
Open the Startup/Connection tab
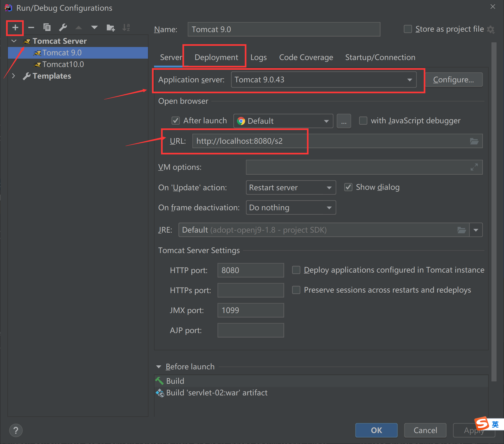click(x=380, y=57)
